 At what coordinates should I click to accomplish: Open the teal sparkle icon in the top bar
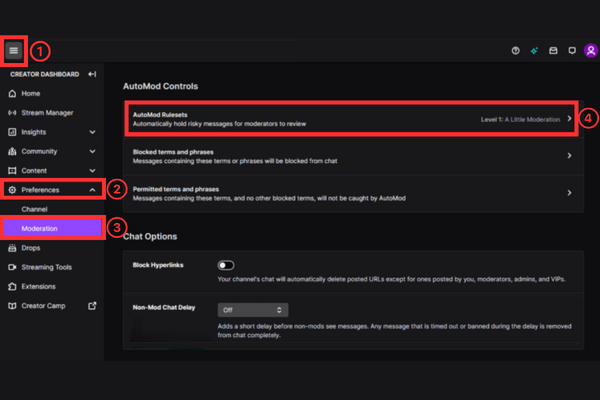tap(534, 51)
